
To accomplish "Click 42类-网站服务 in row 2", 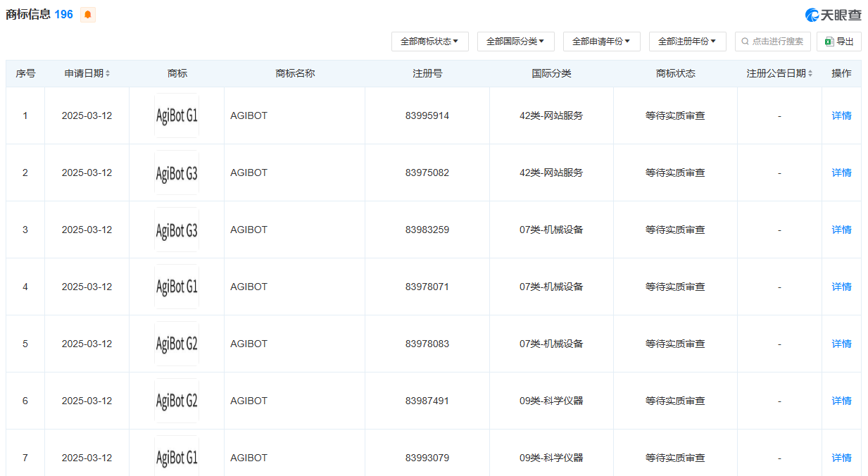I will tap(551, 173).
